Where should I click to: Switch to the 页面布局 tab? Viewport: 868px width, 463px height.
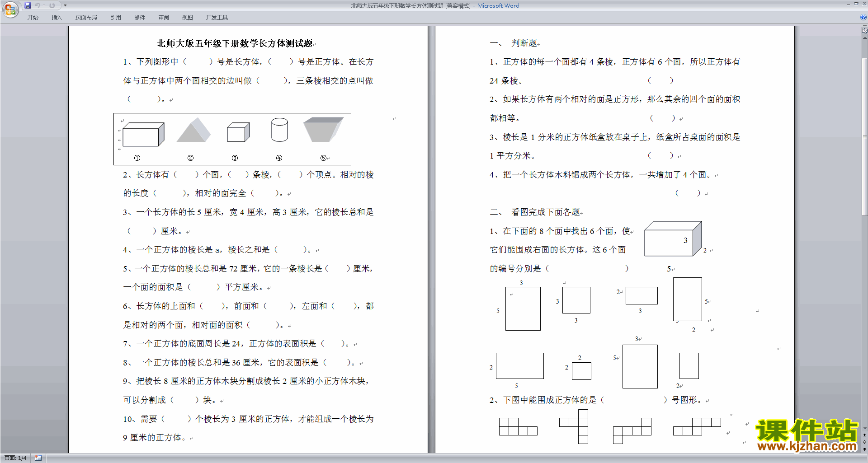[86, 18]
